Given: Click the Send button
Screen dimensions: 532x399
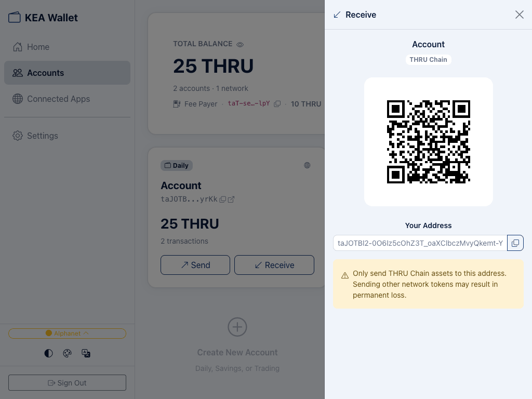Looking at the screenshot, I should click(195, 265).
